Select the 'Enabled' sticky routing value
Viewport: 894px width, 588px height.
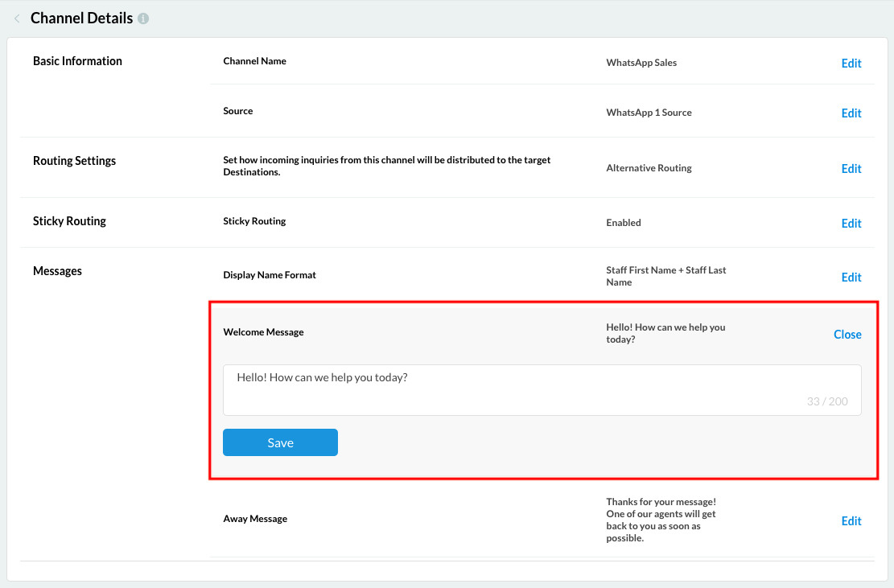pyautogui.click(x=623, y=223)
